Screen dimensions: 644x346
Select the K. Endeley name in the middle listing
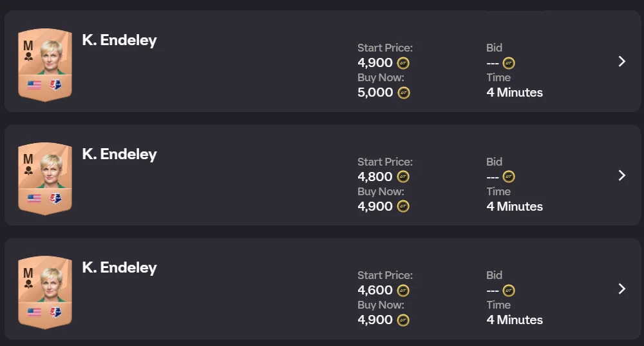pos(119,154)
